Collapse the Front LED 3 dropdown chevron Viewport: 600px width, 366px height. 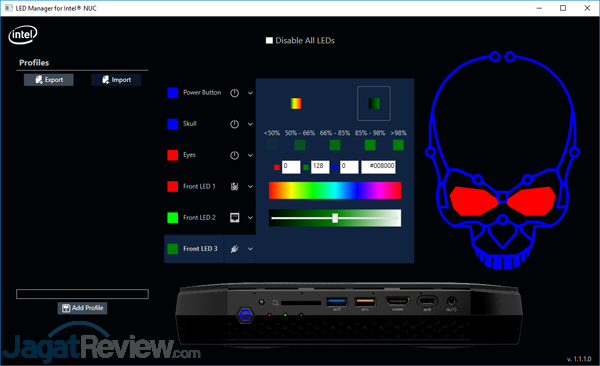pyautogui.click(x=250, y=249)
